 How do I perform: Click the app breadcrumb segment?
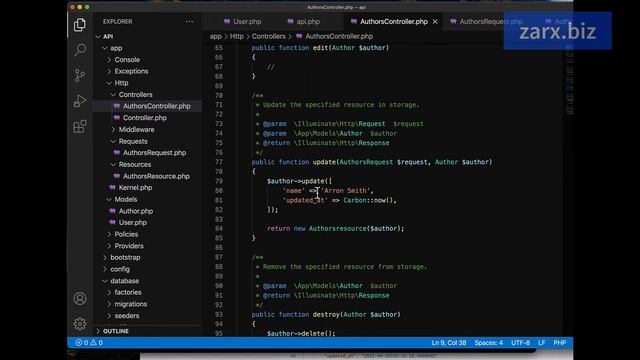click(x=216, y=36)
